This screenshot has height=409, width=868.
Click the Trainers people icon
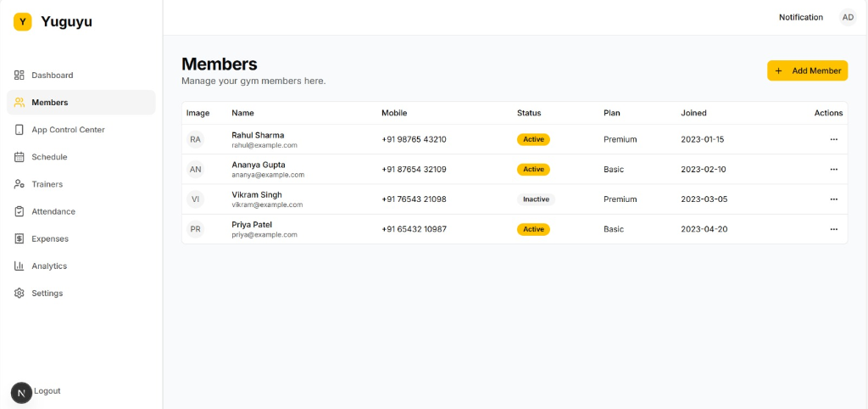[x=19, y=184]
